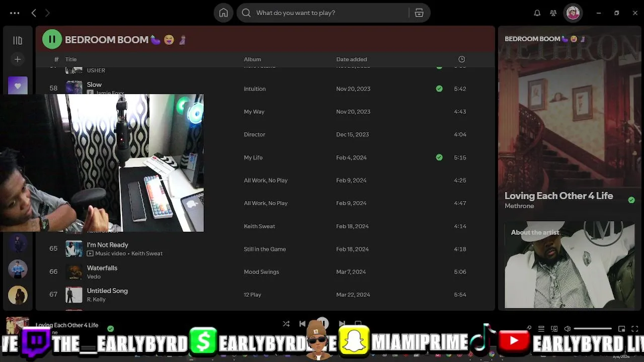Viewport: 644px width, 362px height.
Task: Click the I'm Not Ready cover thumbnail
Action: pos(74,249)
